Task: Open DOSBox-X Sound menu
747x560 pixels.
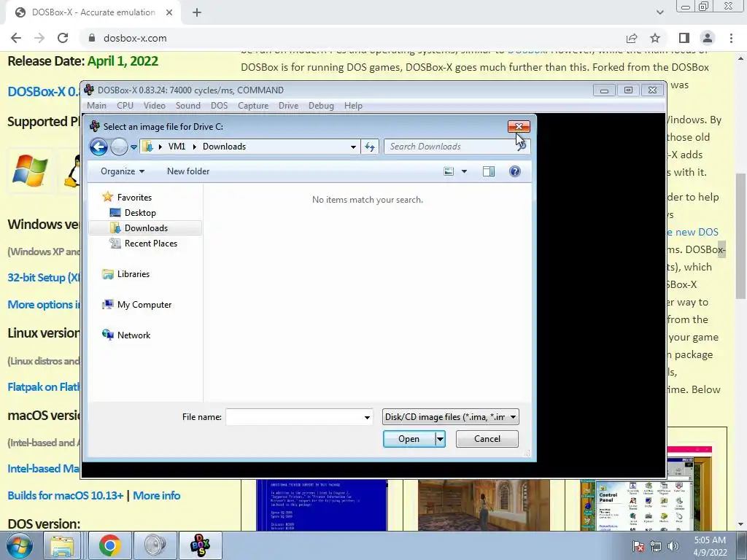Action: coord(188,106)
